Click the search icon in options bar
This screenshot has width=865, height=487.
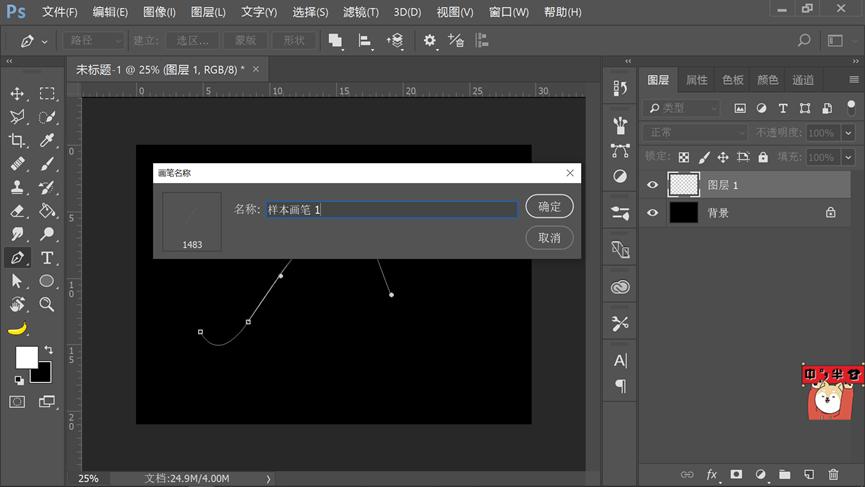coord(804,40)
